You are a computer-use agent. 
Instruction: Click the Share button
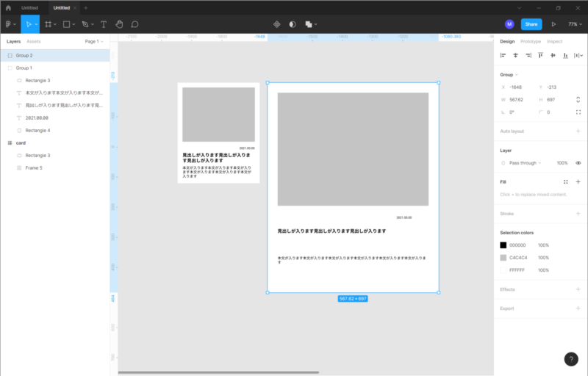click(531, 24)
